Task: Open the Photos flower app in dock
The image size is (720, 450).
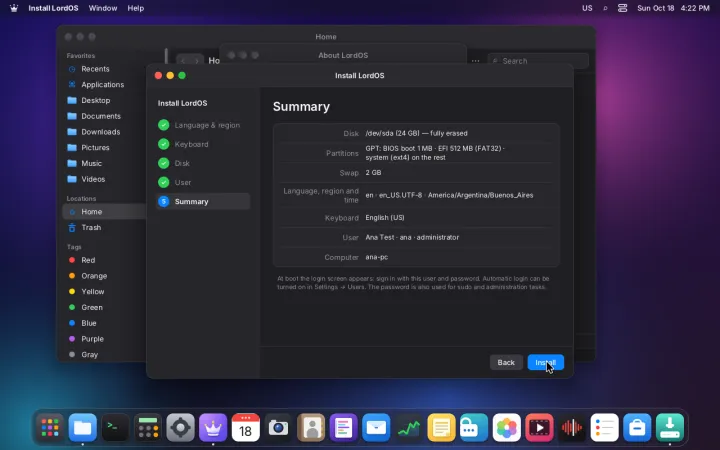Action: (x=506, y=428)
